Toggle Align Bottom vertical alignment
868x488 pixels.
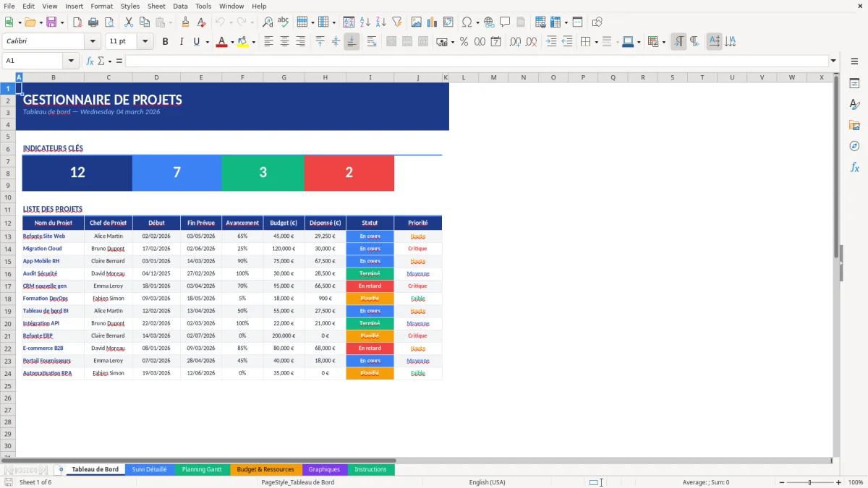pos(352,42)
